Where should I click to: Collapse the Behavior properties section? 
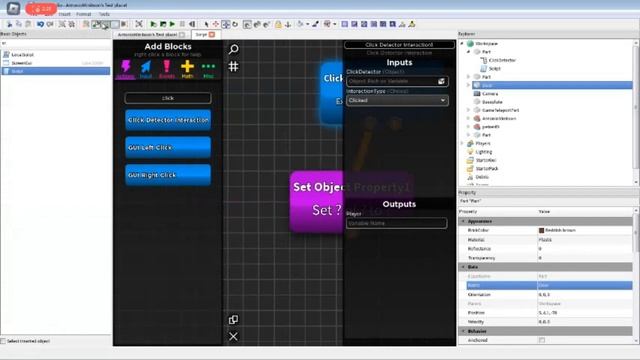click(463, 331)
